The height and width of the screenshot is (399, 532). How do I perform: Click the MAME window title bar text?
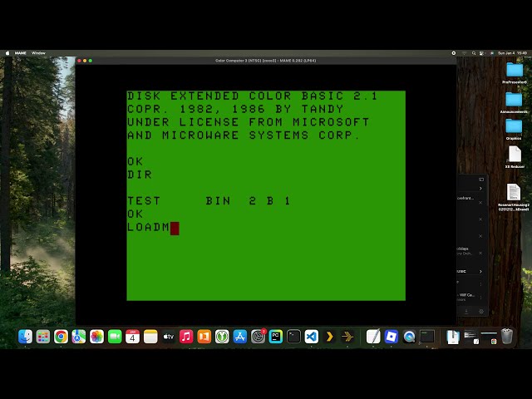266,61
